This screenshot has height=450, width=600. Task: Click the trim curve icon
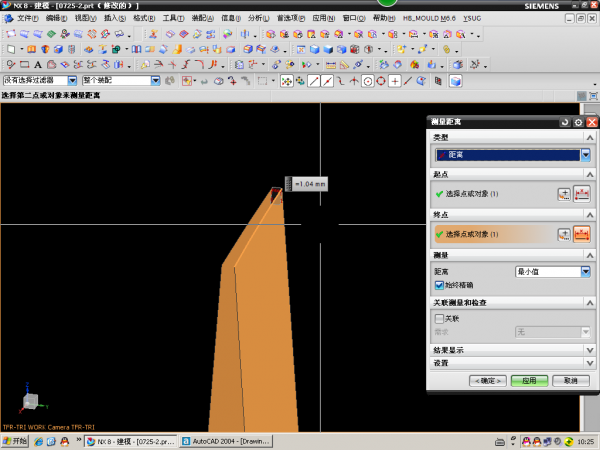tap(158, 65)
